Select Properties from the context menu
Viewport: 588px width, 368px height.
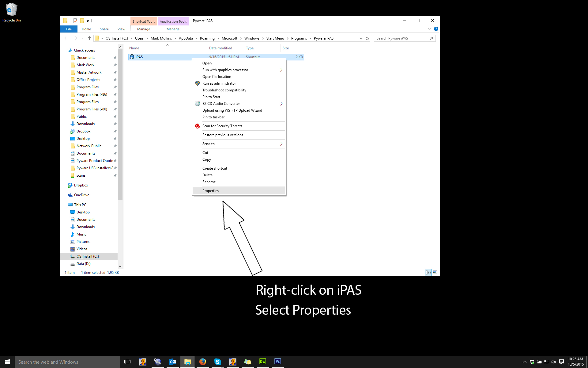(210, 190)
